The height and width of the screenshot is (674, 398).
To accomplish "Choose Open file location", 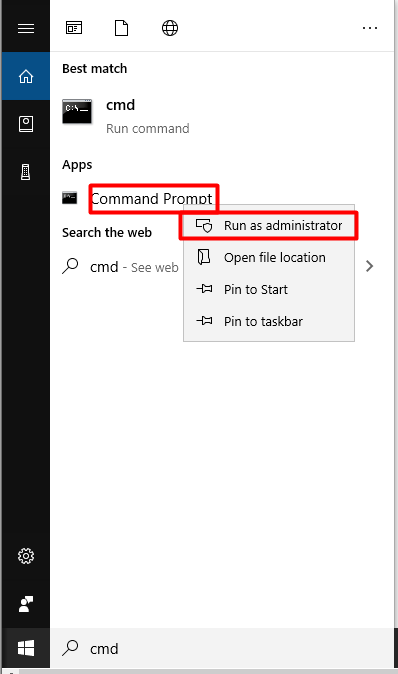I will pos(269,257).
